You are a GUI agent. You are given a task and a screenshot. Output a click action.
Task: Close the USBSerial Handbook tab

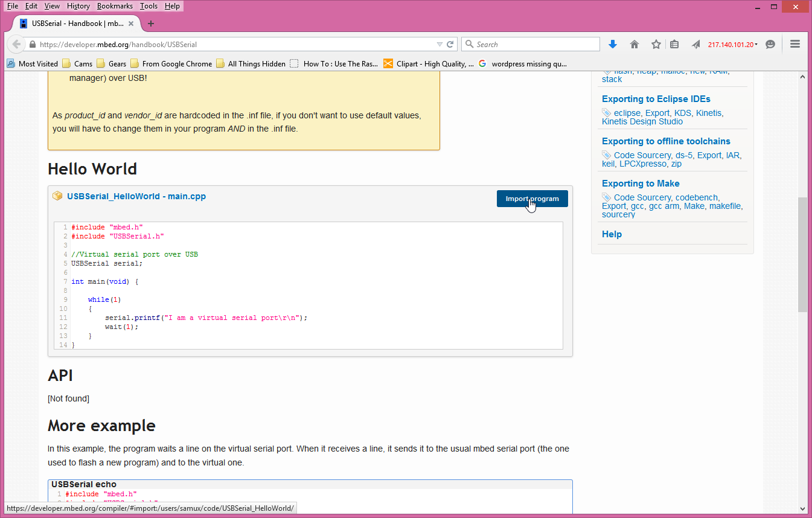point(131,24)
